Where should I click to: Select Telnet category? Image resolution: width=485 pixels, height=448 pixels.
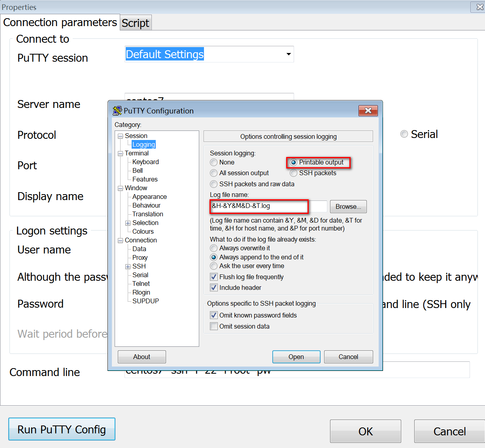(x=141, y=284)
